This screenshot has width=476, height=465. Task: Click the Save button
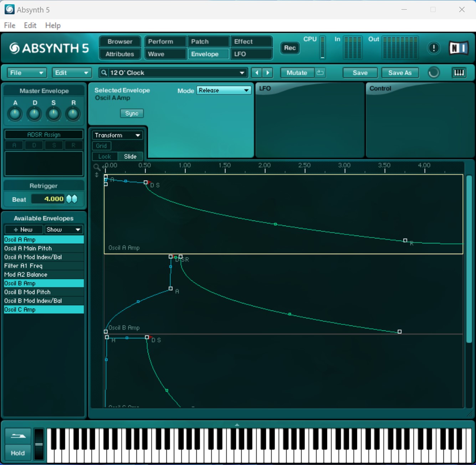click(x=360, y=73)
